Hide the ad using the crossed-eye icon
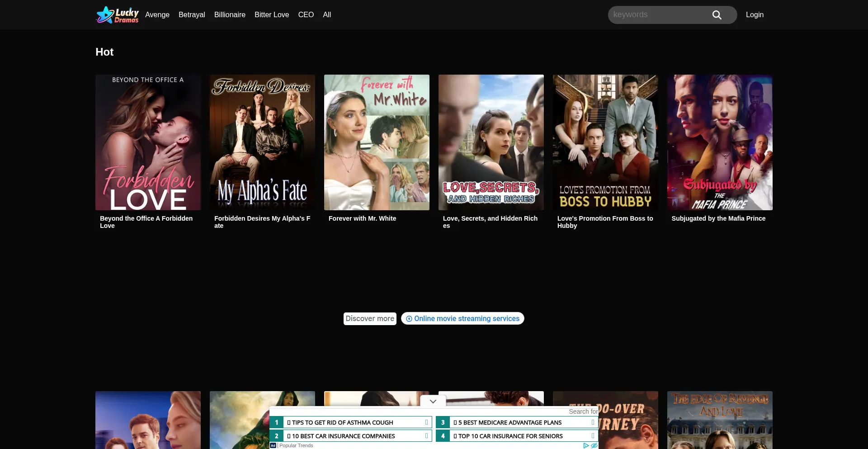This screenshot has width=868, height=449. pyautogui.click(x=594, y=445)
